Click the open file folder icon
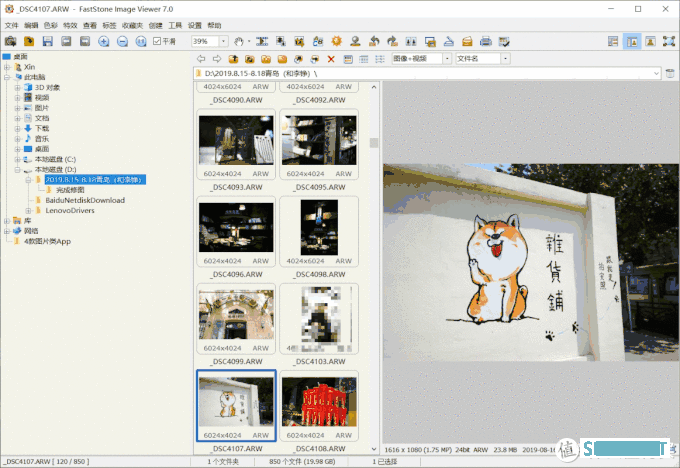 (x=29, y=41)
